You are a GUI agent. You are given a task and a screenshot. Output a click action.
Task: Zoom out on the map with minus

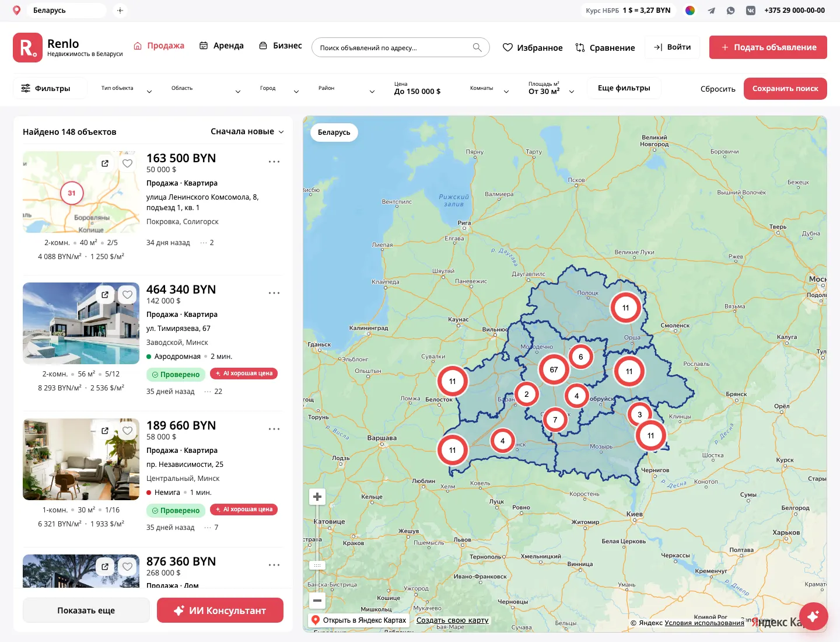(x=317, y=601)
